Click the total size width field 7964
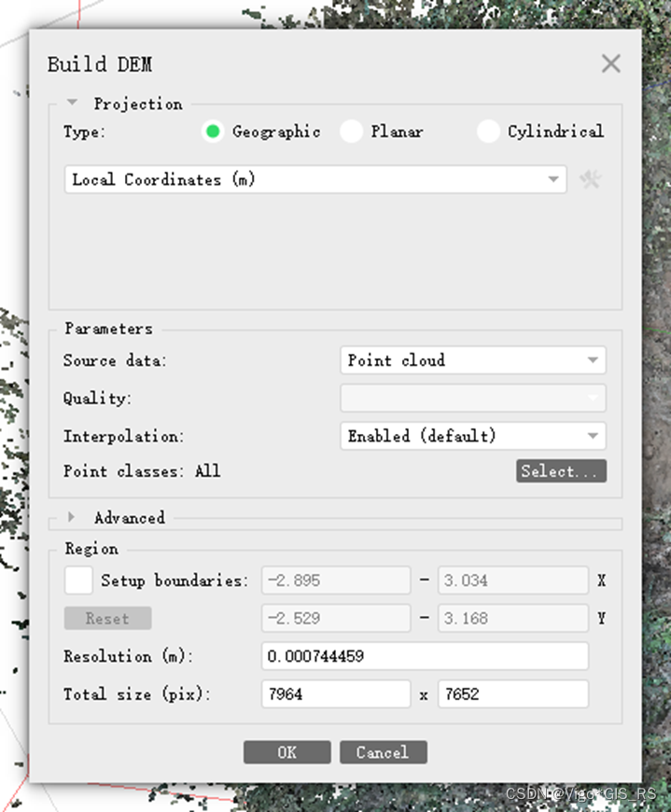This screenshot has height=812, width=671. 336,693
